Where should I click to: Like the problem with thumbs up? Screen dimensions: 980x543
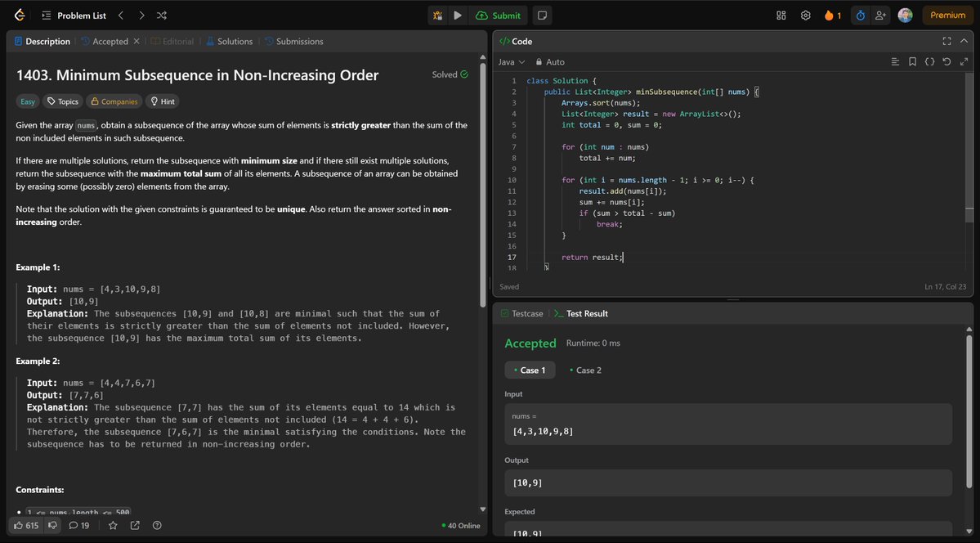pos(26,526)
